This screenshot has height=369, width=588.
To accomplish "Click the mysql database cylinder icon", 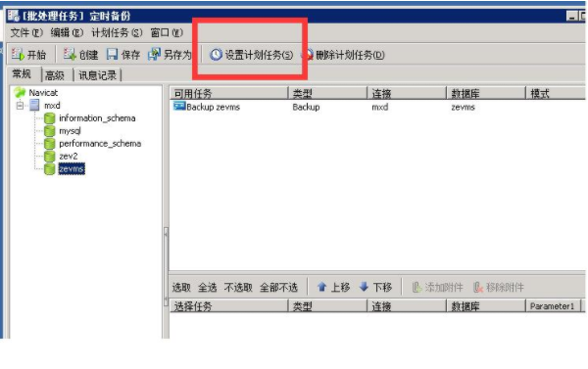I will (x=49, y=131).
